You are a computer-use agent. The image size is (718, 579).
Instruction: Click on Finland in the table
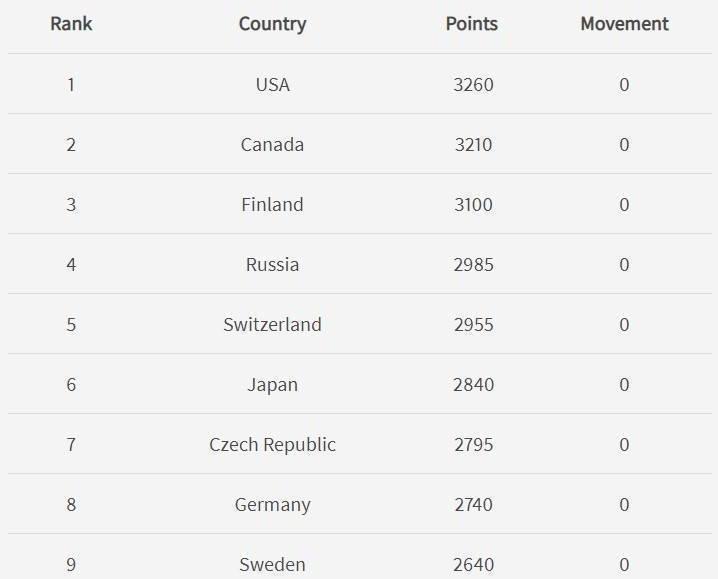tap(272, 205)
